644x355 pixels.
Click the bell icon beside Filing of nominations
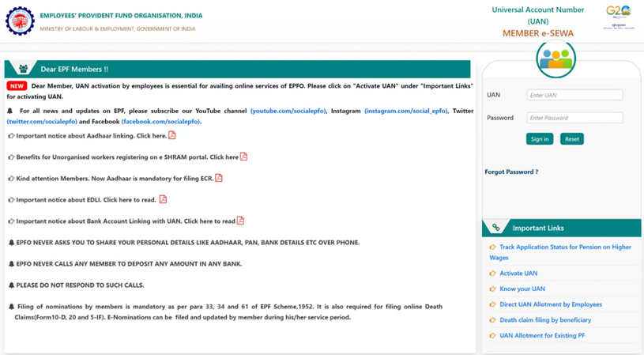pyautogui.click(x=12, y=307)
